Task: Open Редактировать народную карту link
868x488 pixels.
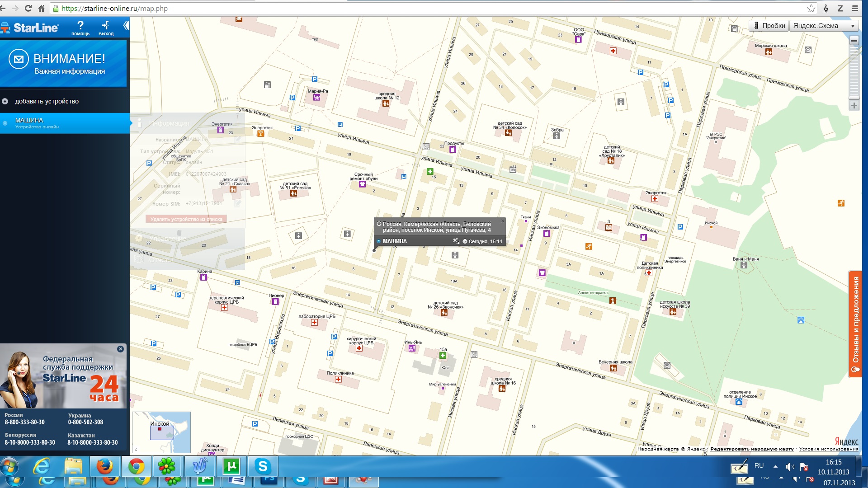Action: click(752, 449)
